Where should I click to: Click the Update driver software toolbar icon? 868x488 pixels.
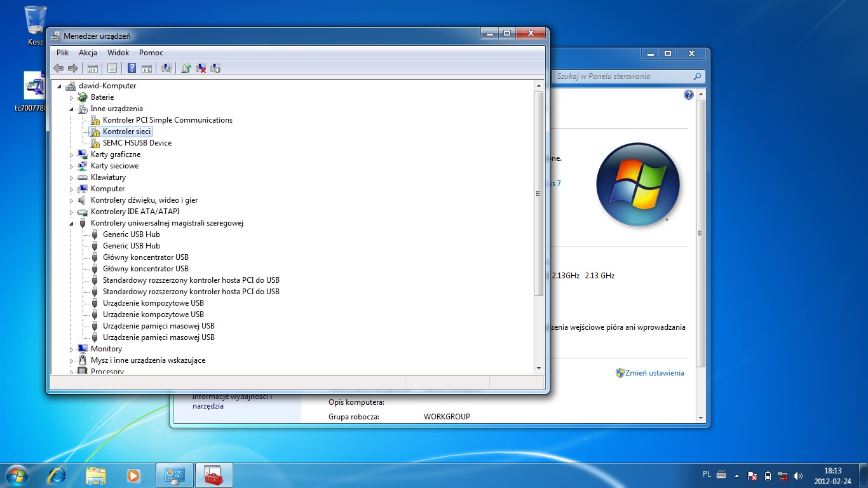pos(186,68)
